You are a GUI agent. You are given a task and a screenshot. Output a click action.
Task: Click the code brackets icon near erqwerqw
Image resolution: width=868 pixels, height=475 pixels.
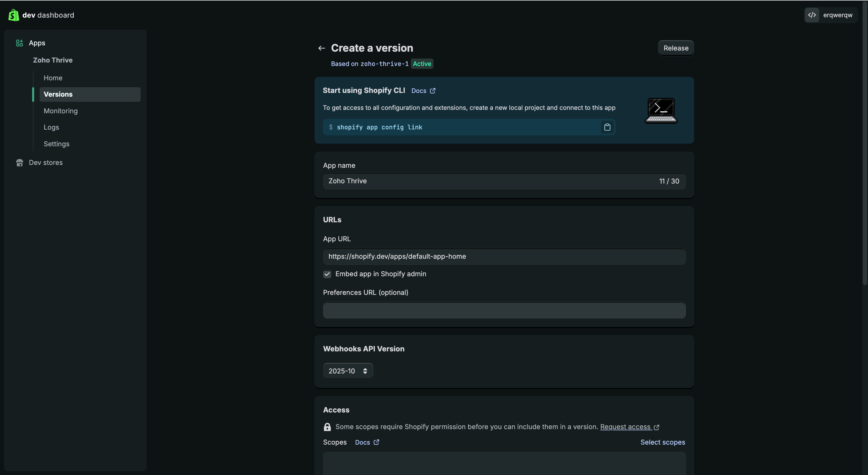click(x=812, y=15)
